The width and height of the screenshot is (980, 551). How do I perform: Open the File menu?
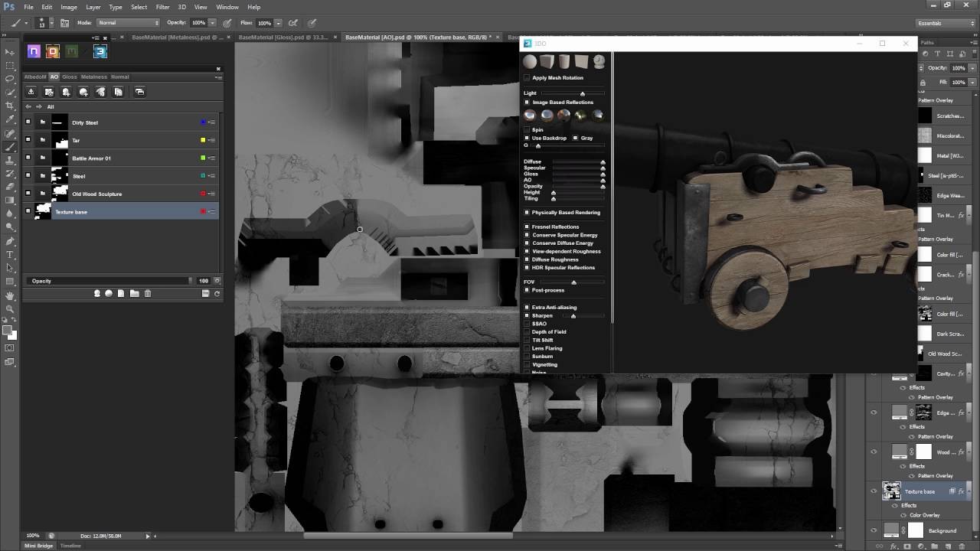tap(28, 7)
